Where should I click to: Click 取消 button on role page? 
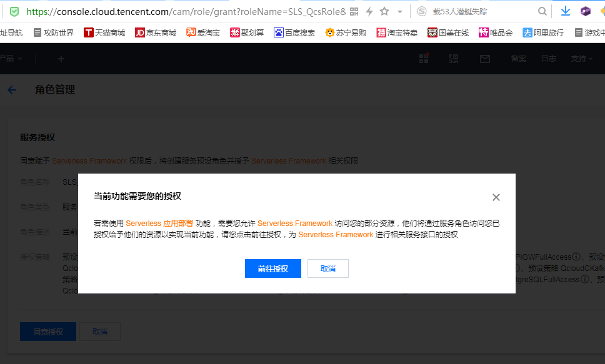100,332
